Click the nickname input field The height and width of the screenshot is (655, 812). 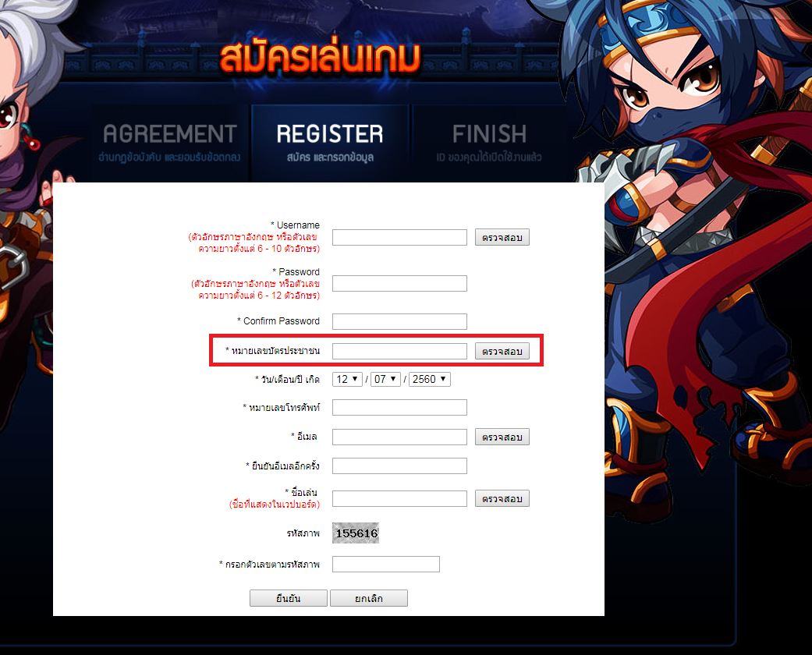coord(399,498)
